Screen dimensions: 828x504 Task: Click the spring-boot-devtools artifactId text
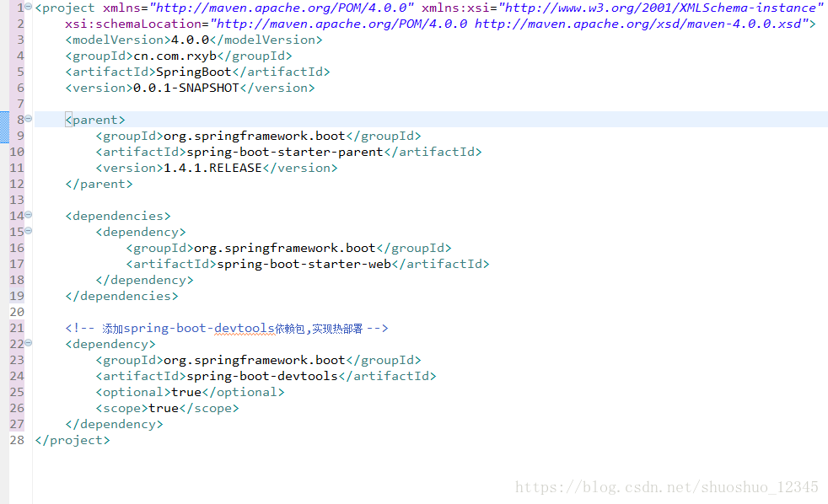point(262,376)
